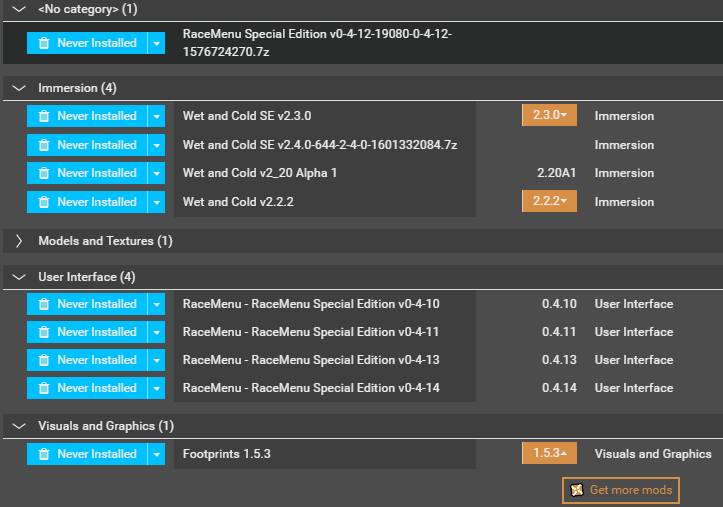Click Never Installed for RaceMenu v0-4-14
The image size is (723, 507).
point(87,388)
